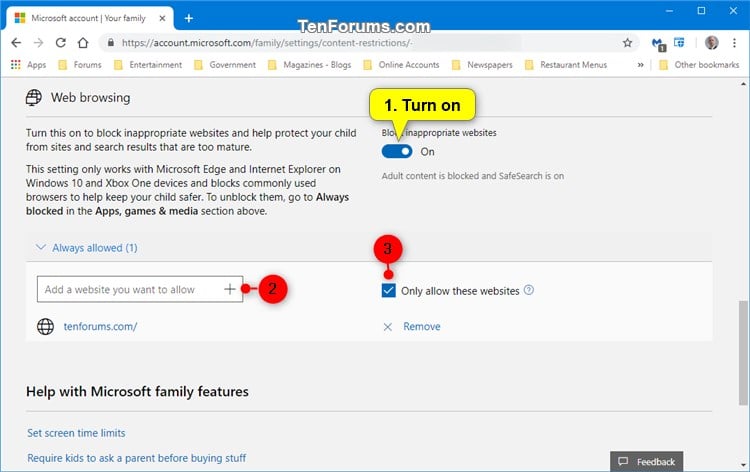The height and width of the screenshot is (472, 750).
Task: Minimize the browser window
Action: coord(670,11)
